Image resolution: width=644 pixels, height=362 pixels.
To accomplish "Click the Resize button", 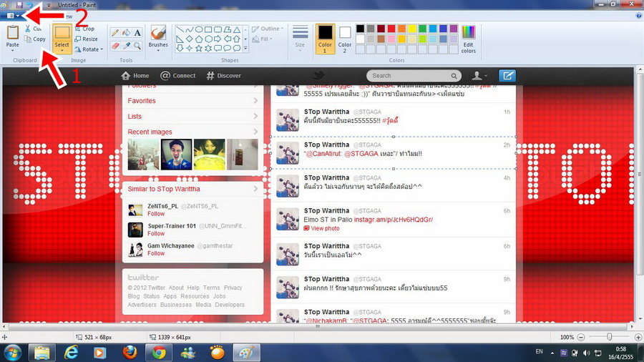I will coord(87,39).
